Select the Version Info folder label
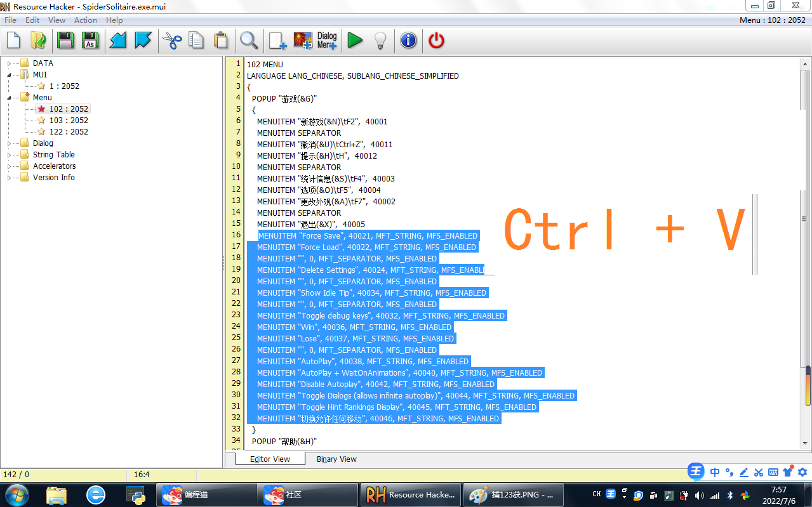This screenshot has height=507, width=812. pos(54,178)
